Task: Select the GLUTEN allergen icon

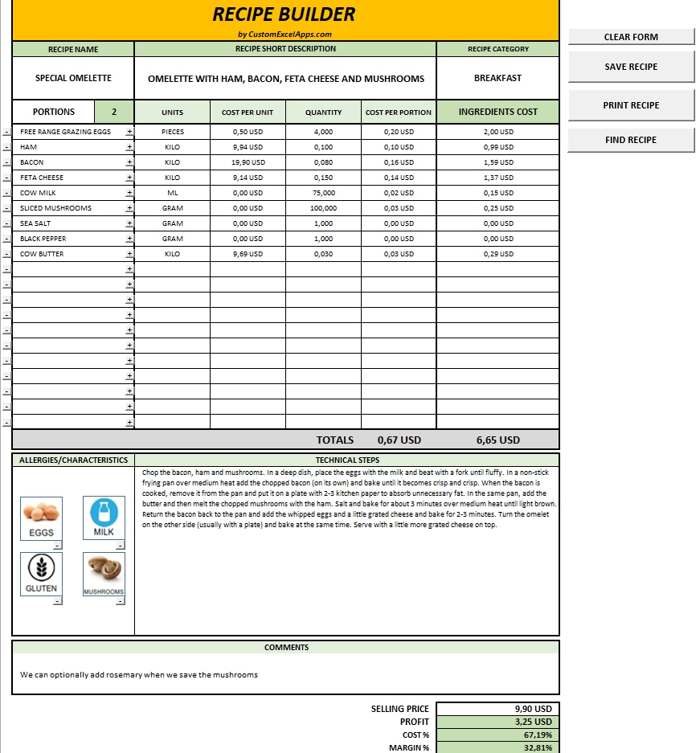Action: point(42,573)
